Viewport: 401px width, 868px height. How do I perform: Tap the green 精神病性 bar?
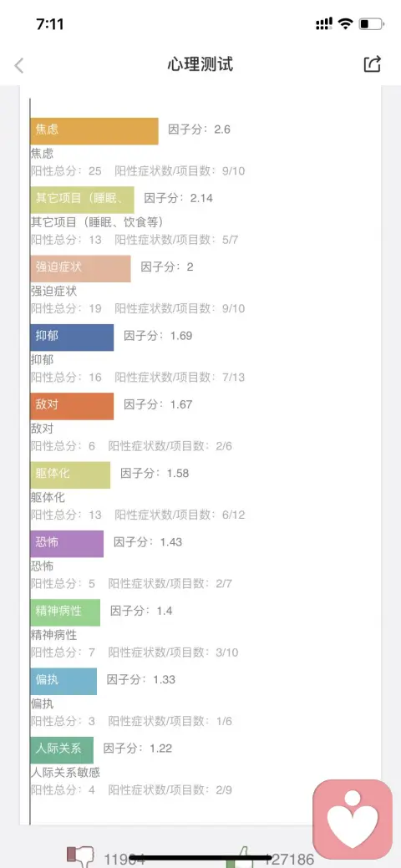tap(65, 612)
